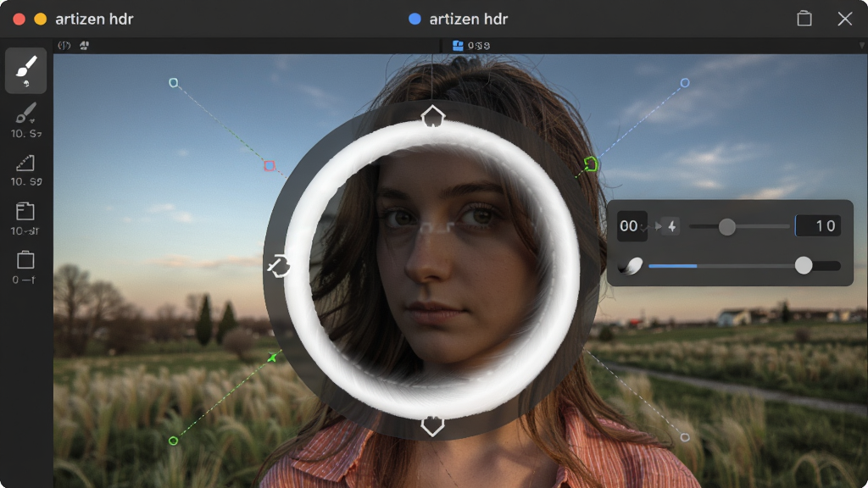Click the clipboard icon in title bar

click(x=804, y=19)
